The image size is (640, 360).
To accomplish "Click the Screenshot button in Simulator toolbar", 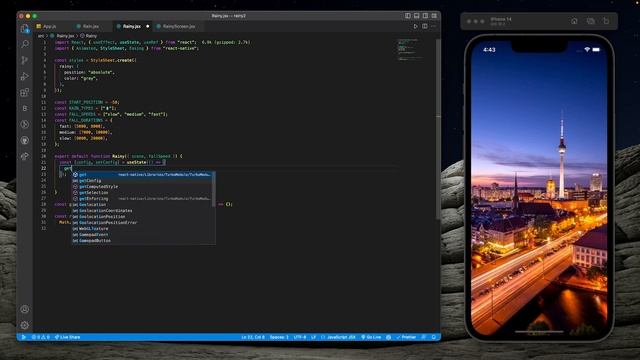I will click(x=590, y=21).
